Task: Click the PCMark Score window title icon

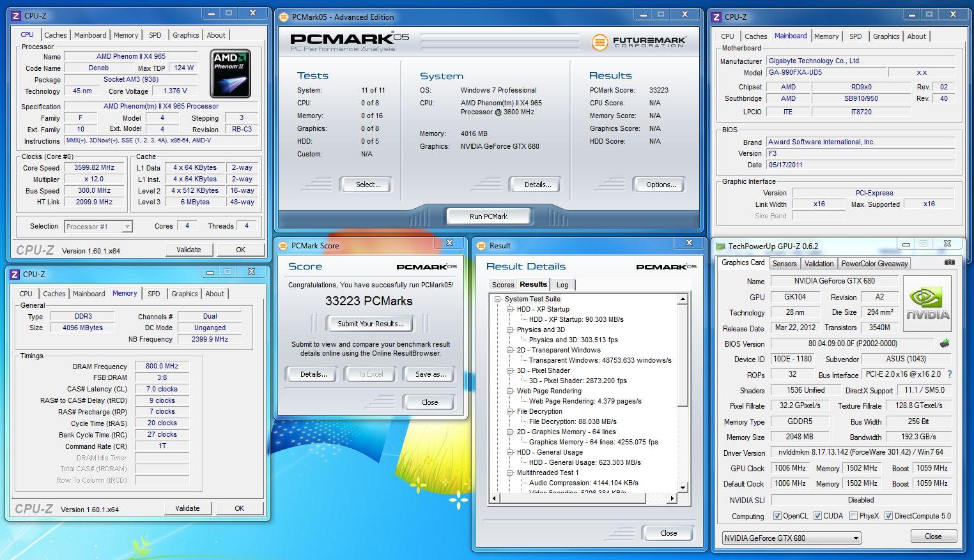Action: pyautogui.click(x=283, y=246)
